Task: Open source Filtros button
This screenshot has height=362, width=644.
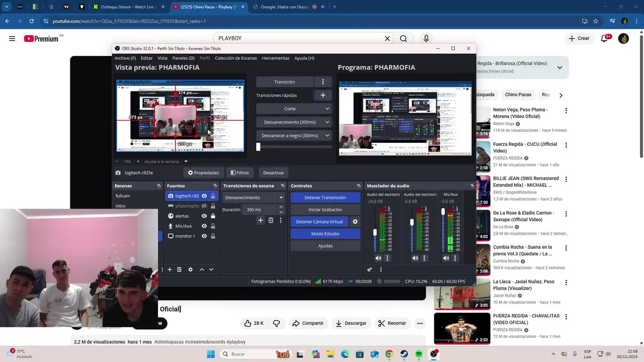Action: pyautogui.click(x=240, y=172)
